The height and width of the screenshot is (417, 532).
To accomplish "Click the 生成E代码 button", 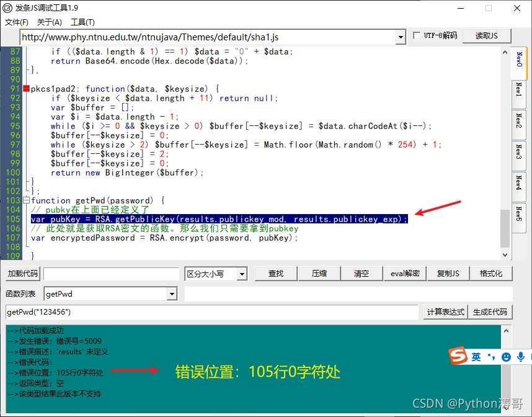I will [490, 312].
